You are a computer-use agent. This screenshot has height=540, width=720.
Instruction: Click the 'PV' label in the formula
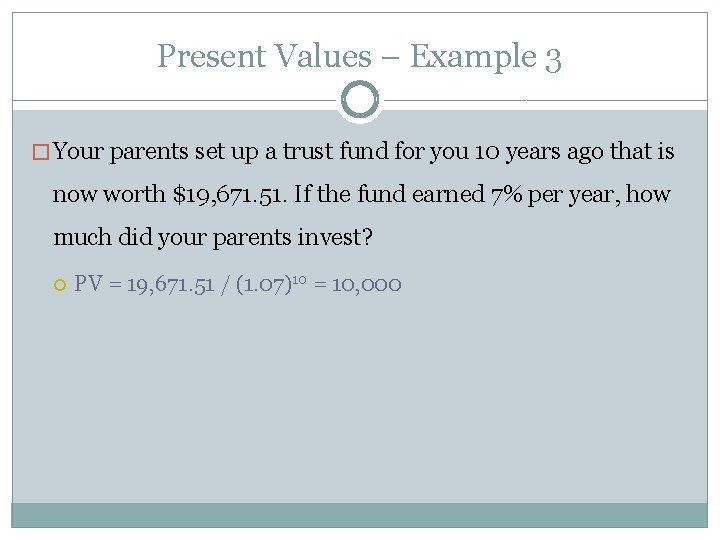tap(87, 284)
